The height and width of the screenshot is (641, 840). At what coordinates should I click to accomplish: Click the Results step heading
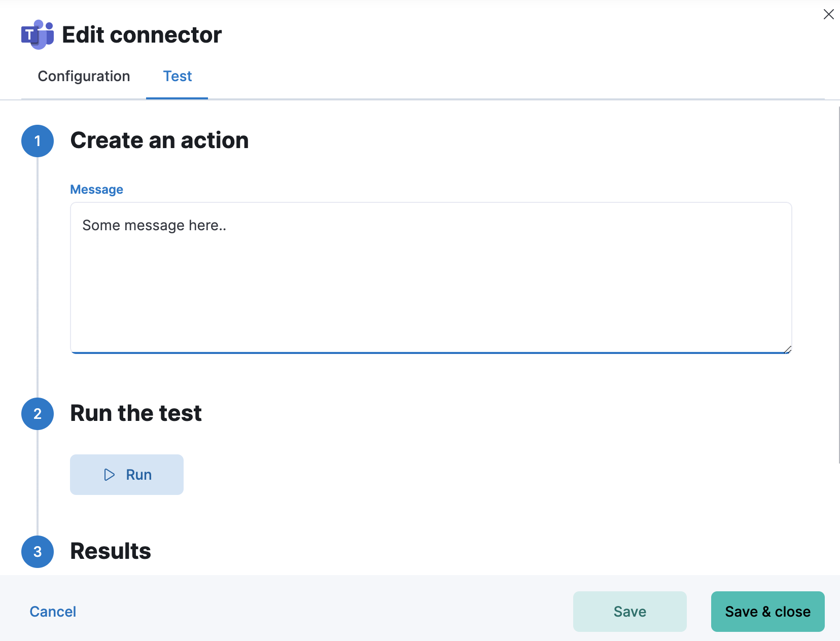pos(111,551)
